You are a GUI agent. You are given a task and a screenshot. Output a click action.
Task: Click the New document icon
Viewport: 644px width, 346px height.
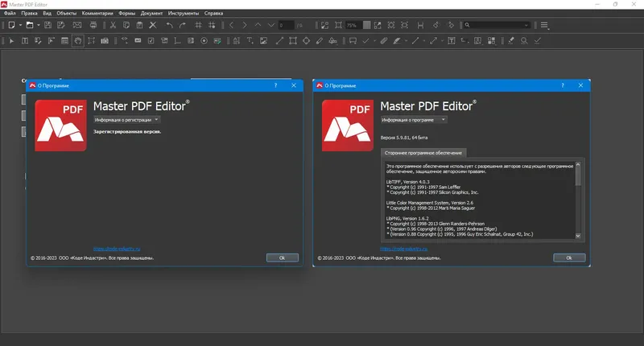coord(11,25)
